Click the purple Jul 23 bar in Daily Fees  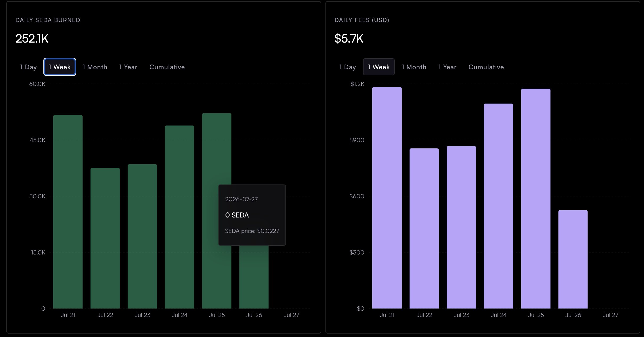coord(461,227)
